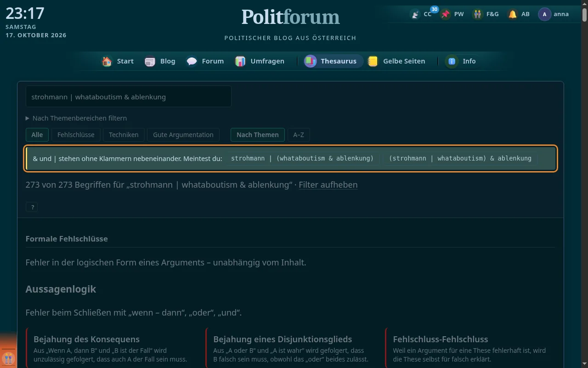
Task: Expand Nach Themenbereichen filtern
Action: tap(76, 118)
